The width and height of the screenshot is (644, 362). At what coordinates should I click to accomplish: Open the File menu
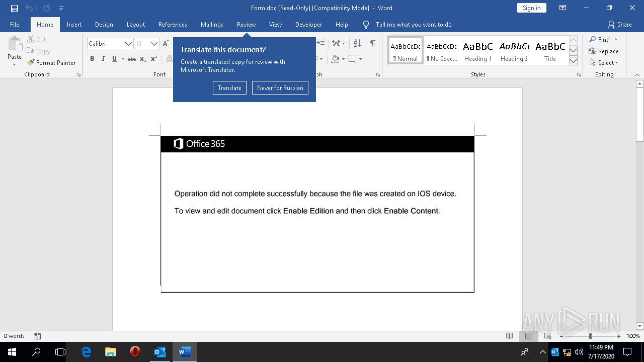[15, 25]
